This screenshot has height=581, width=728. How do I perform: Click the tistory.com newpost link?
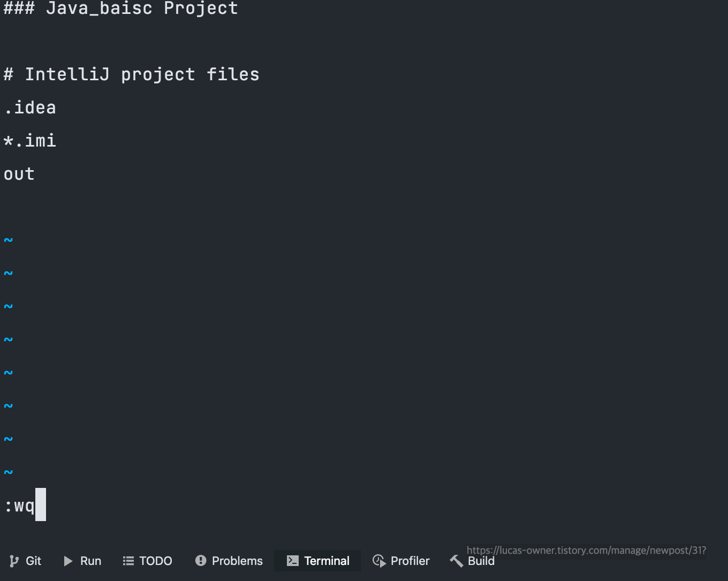click(586, 550)
